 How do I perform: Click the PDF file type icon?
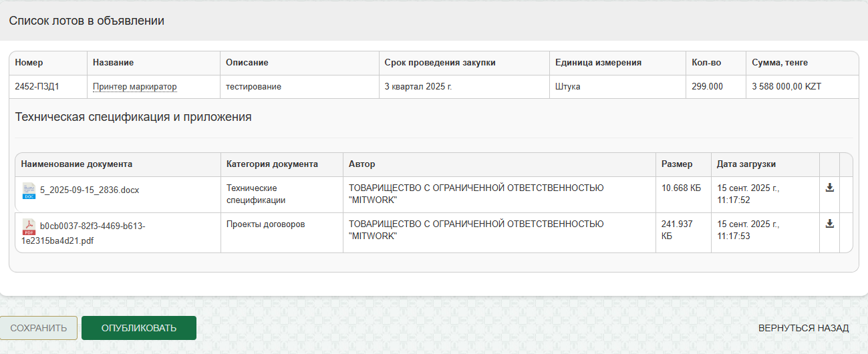click(29, 226)
